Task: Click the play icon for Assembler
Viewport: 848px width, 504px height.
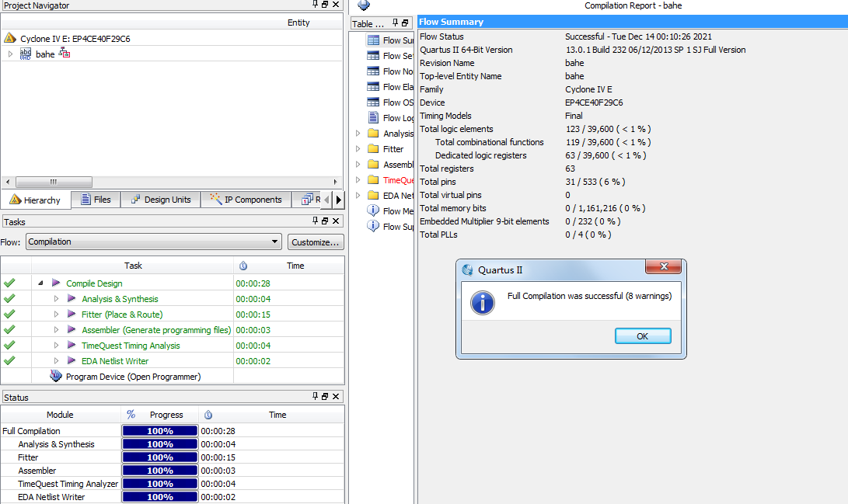Action: [x=72, y=329]
